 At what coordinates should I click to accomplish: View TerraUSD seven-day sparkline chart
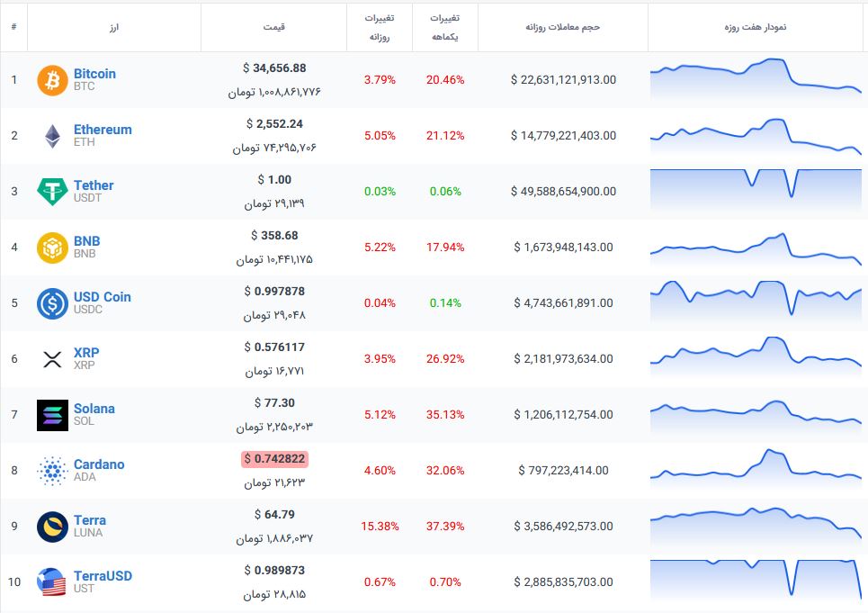756,581
